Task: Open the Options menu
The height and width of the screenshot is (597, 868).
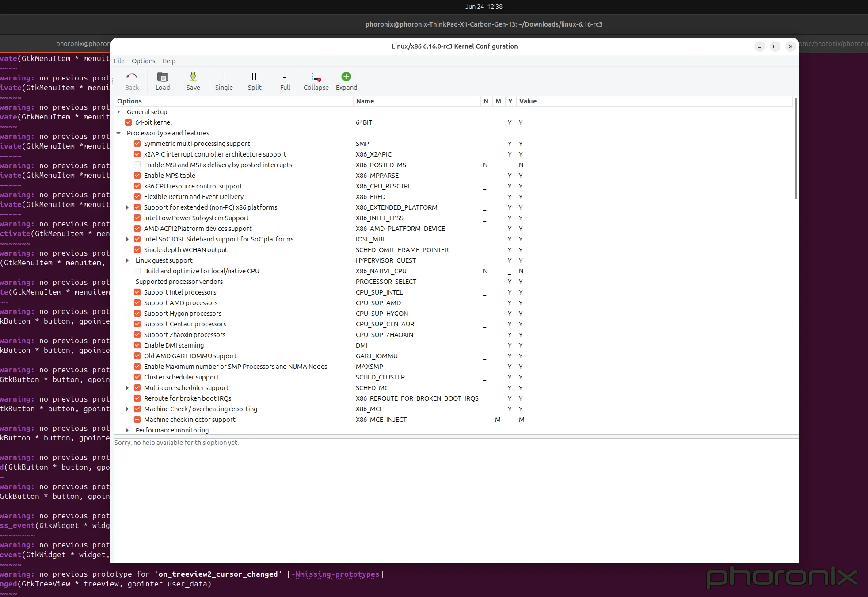Action: [143, 61]
